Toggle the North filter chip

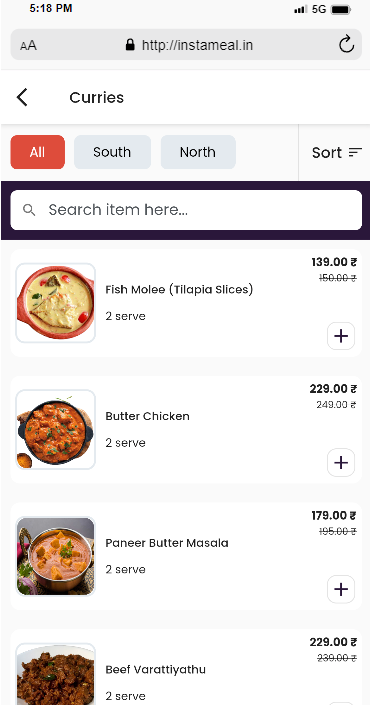[198, 152]
